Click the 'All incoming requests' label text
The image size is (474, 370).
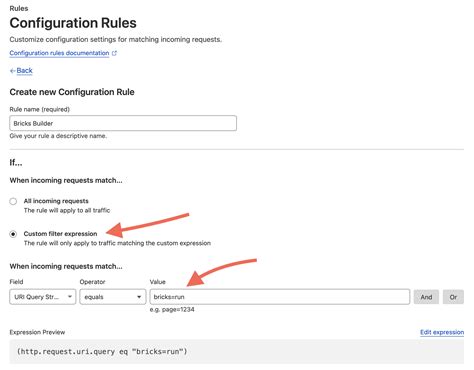[x=56, y=201]
